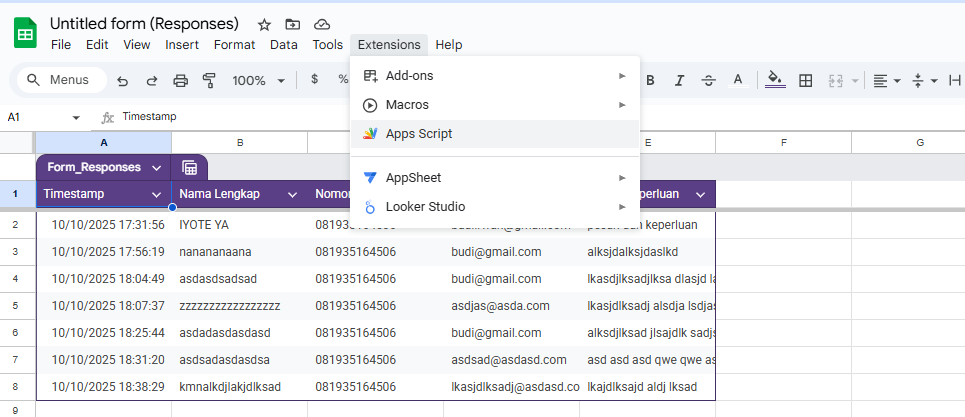The width and height of the screenshot is (965, 417).
Task: Click the formula bar showing Timestamp
Action: 529,117
